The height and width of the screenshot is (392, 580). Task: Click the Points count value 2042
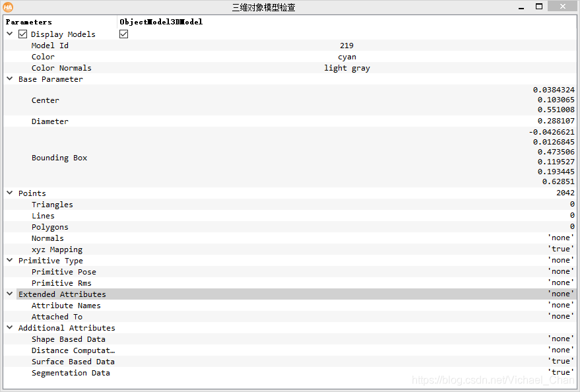tap(565, 193)
